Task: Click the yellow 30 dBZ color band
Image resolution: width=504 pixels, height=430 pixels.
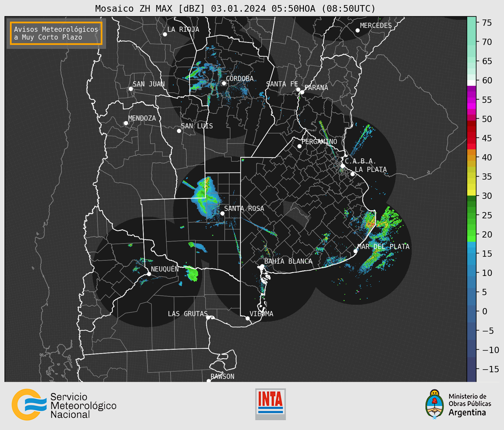Action: tap(471, 193)
